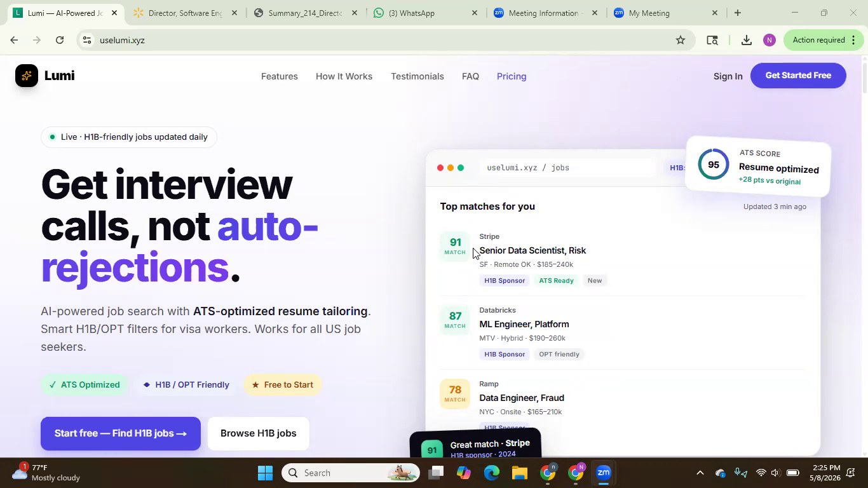This screenshot has width=868, height=488.
Task: Click Sign In link
Action: click(x=728, y=76)
